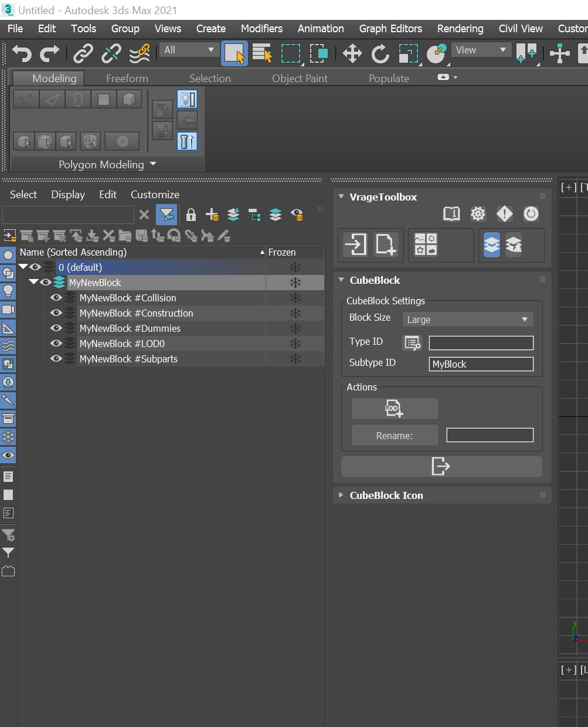
Task: Open the Customize menu in Scene Explorer
Action: pos(155,195)
